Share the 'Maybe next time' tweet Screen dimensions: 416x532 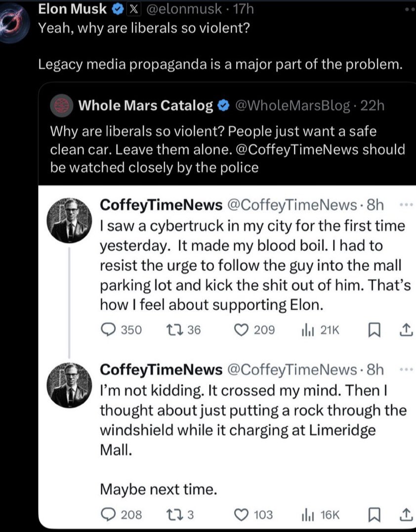(405, 515)
